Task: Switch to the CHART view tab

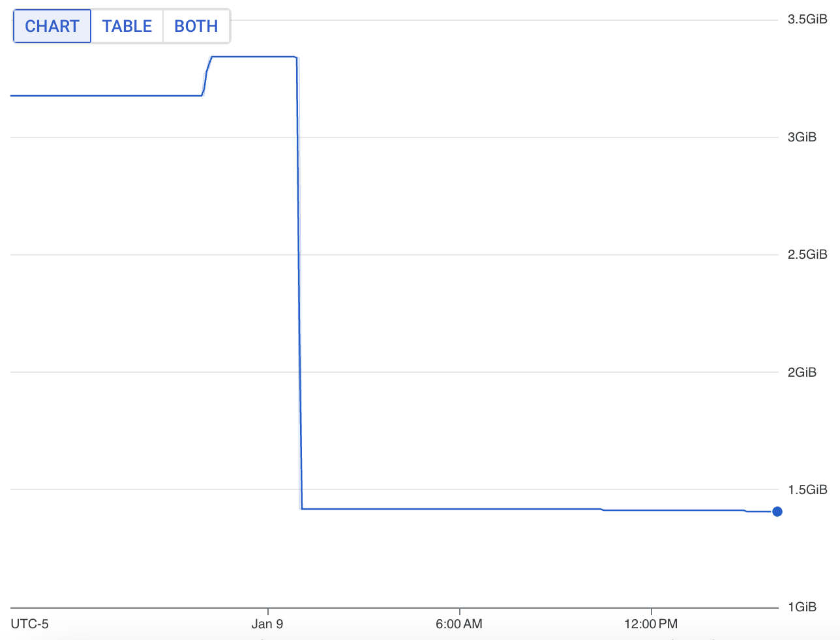Action: click(52, 26)
